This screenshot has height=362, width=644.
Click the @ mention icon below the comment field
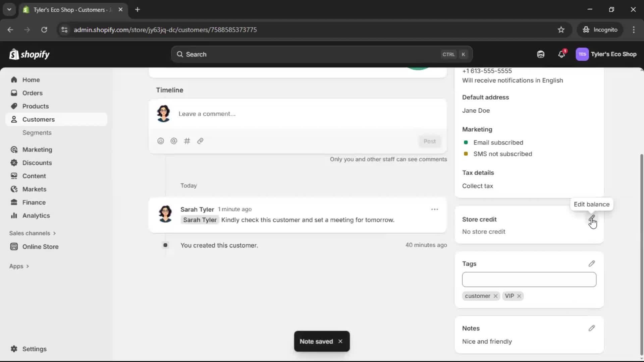click(x=174, y=141)
